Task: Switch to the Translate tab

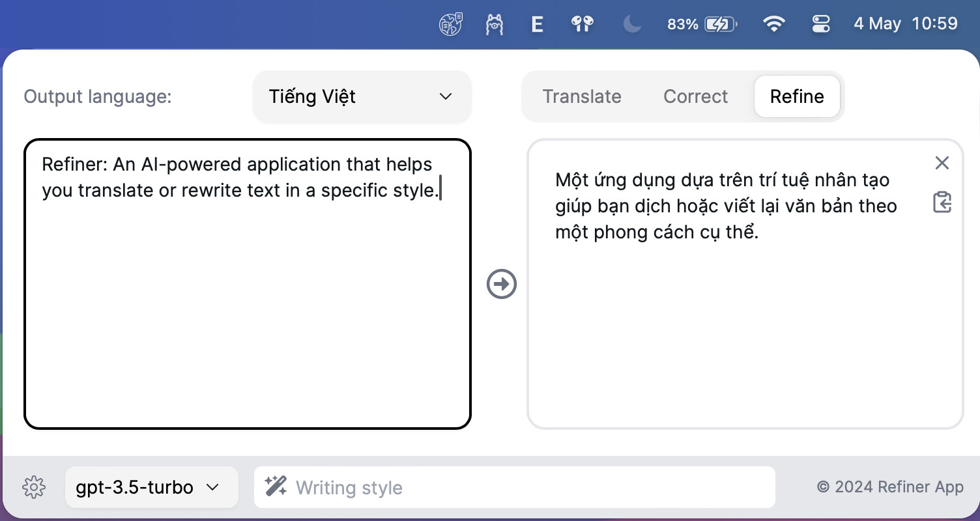Action: [x=582, y=96]
